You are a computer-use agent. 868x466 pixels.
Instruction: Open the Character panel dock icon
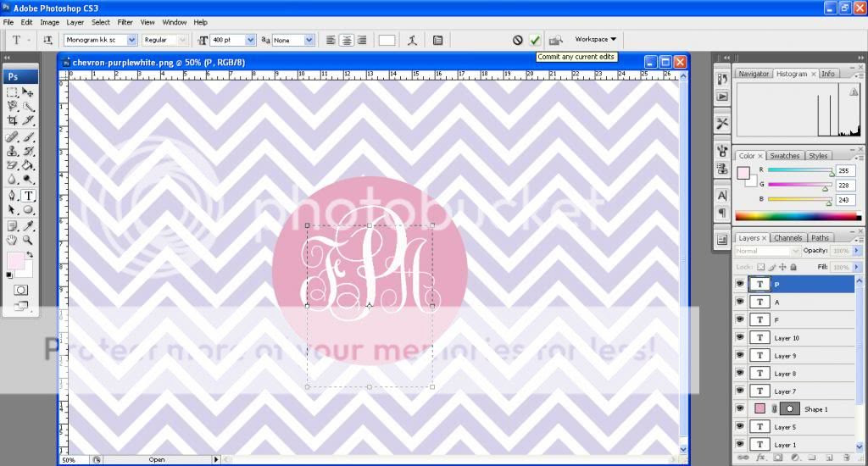(x=722, y=196)
